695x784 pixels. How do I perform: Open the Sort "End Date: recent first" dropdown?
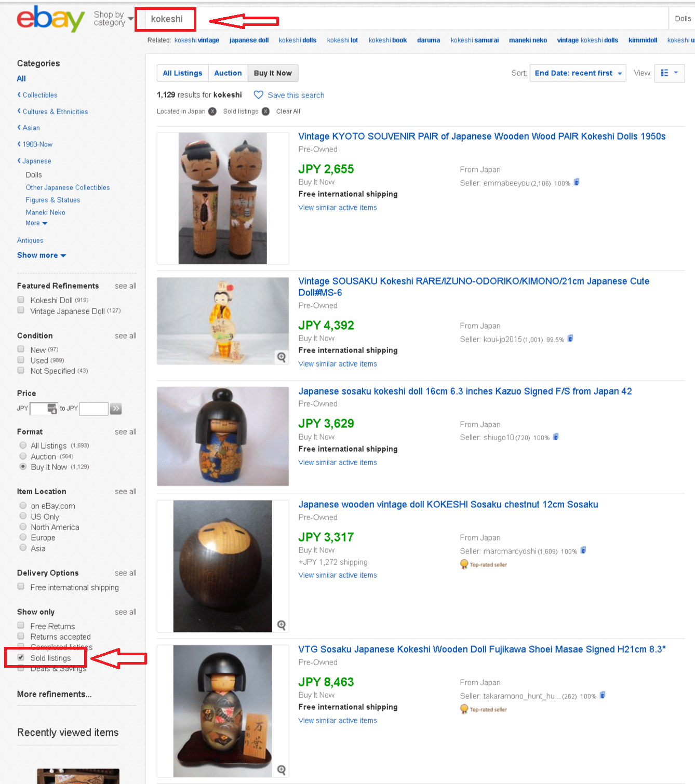click(x=578, y=73)
